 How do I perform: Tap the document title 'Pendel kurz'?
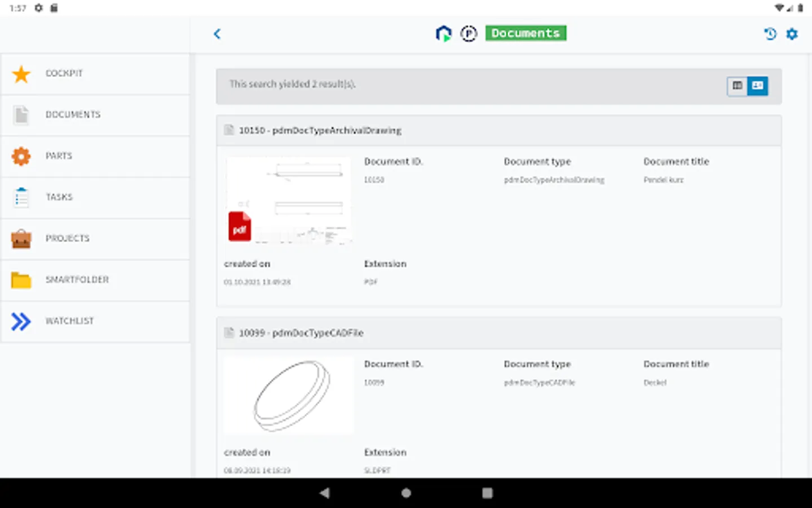tap(664, 180)
